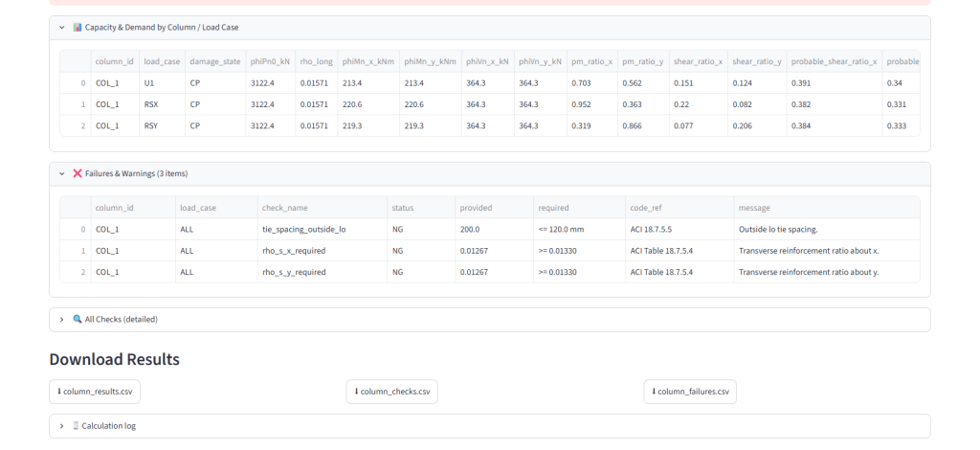Click the scroll icon beside Calculation log
980x450 pixels.
[x=77, y=426]
